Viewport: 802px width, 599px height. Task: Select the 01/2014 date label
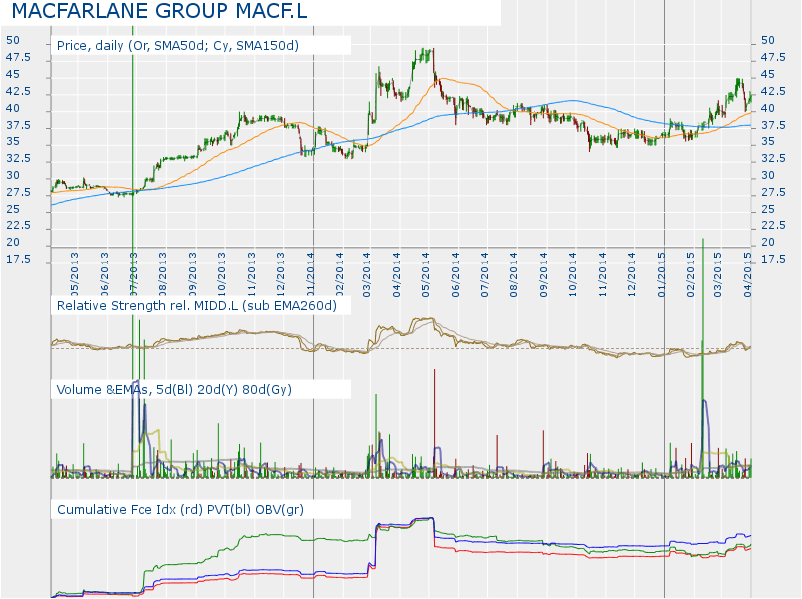310,275
